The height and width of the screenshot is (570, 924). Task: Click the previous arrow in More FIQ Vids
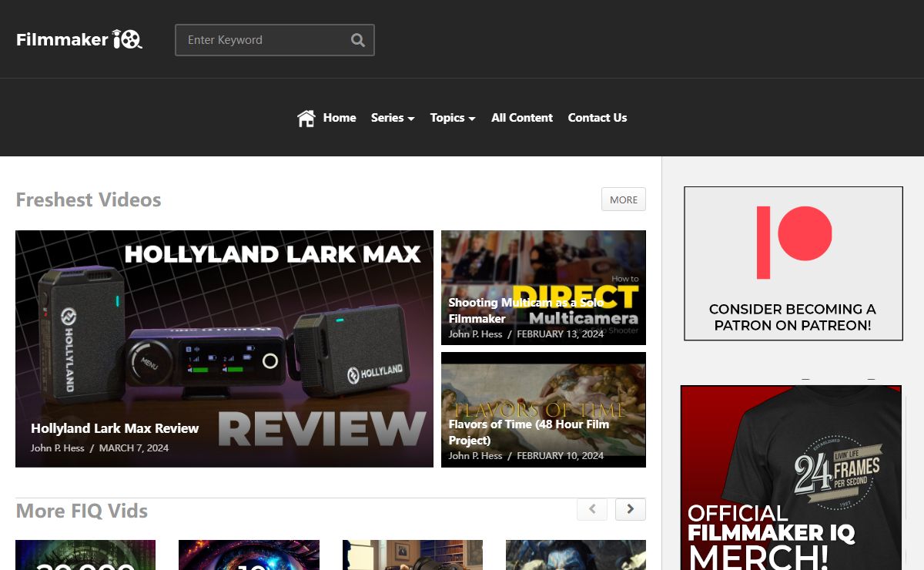pos(592,509)
